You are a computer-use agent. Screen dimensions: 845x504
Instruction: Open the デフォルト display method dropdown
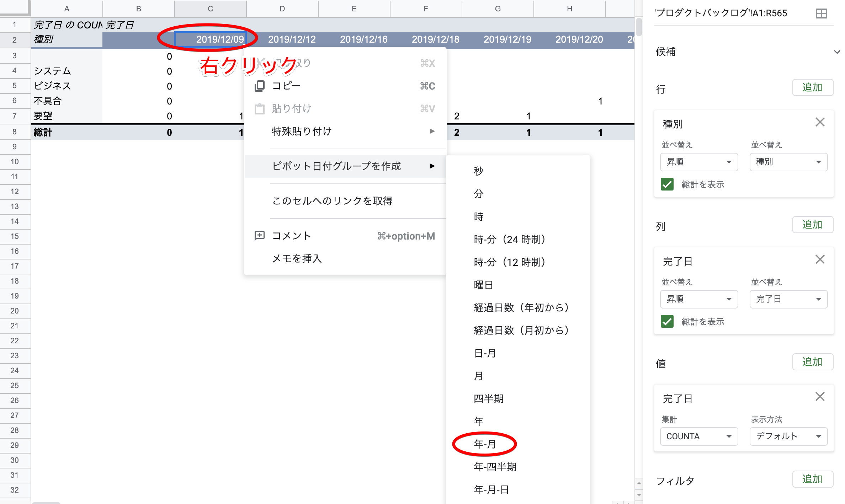[x=788, y=436]
